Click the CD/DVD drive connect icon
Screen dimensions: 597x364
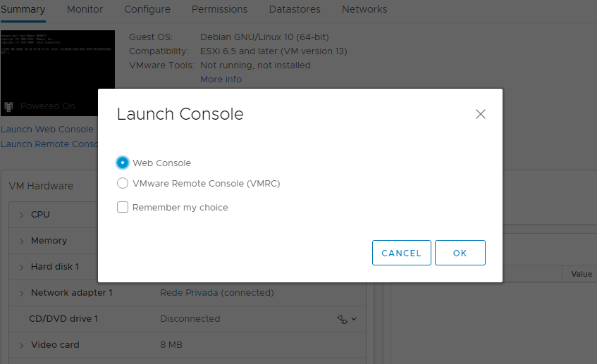(x=343, y=319)
